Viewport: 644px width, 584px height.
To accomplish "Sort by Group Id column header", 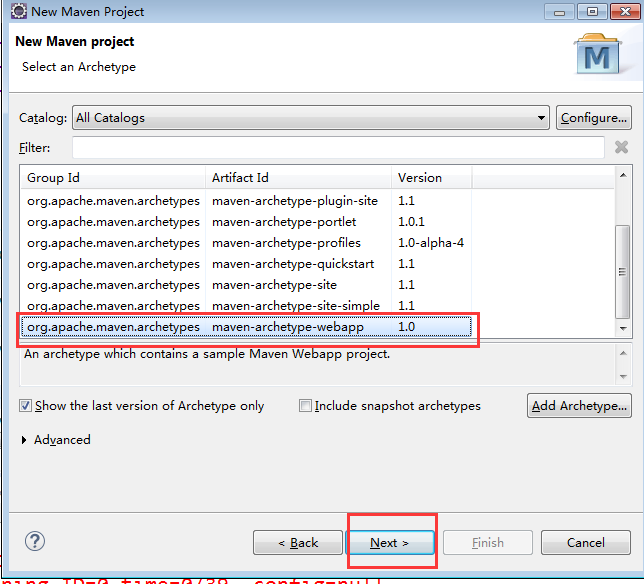I will [x=113, y=178].
